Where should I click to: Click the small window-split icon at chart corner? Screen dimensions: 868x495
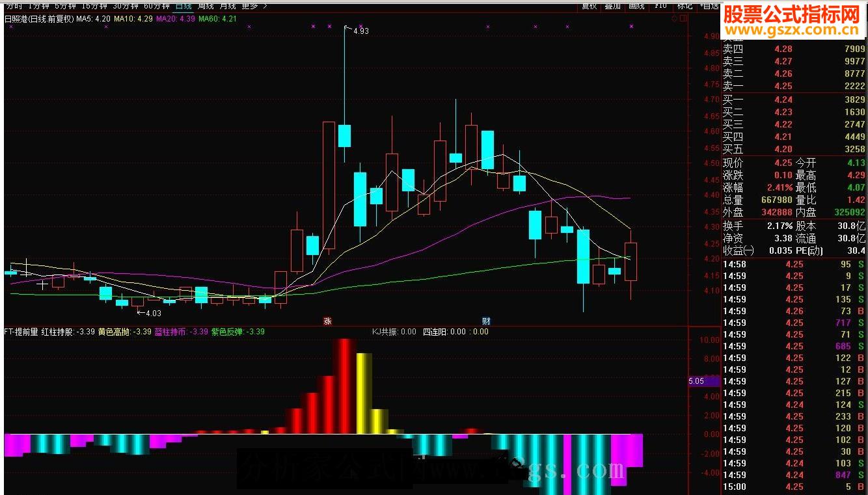pos(682,19)
